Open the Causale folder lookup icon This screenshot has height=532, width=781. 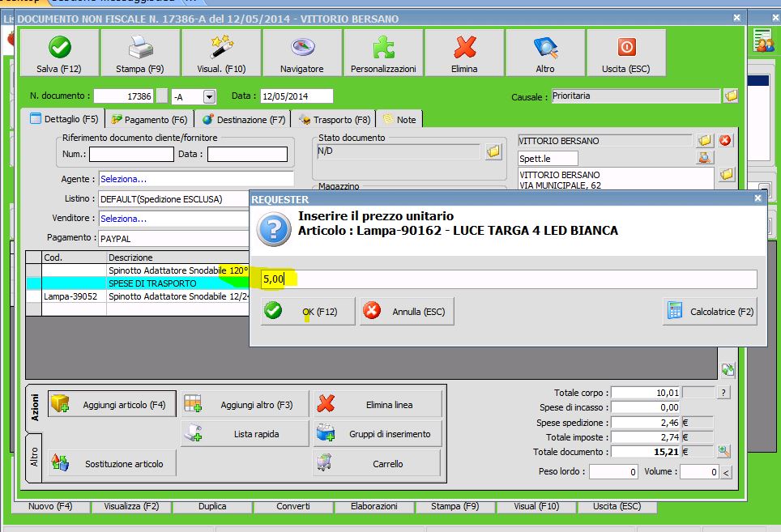(x=731, y=96)
